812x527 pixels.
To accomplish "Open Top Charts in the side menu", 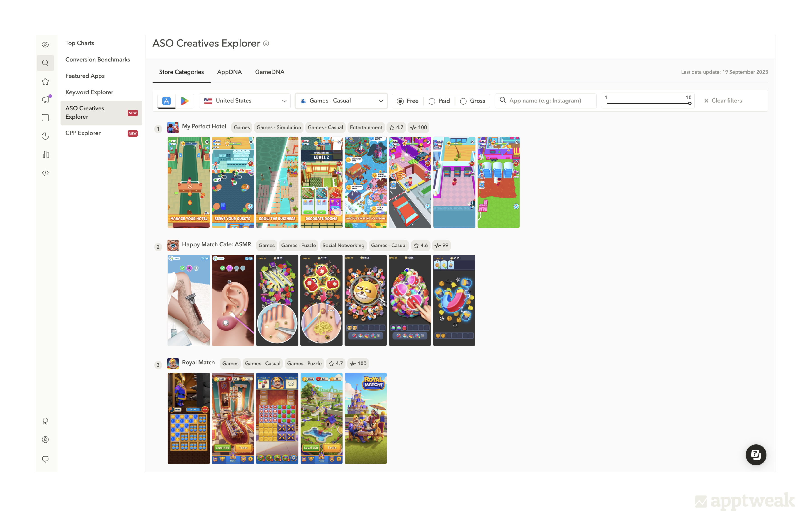I will coord(80,43).
